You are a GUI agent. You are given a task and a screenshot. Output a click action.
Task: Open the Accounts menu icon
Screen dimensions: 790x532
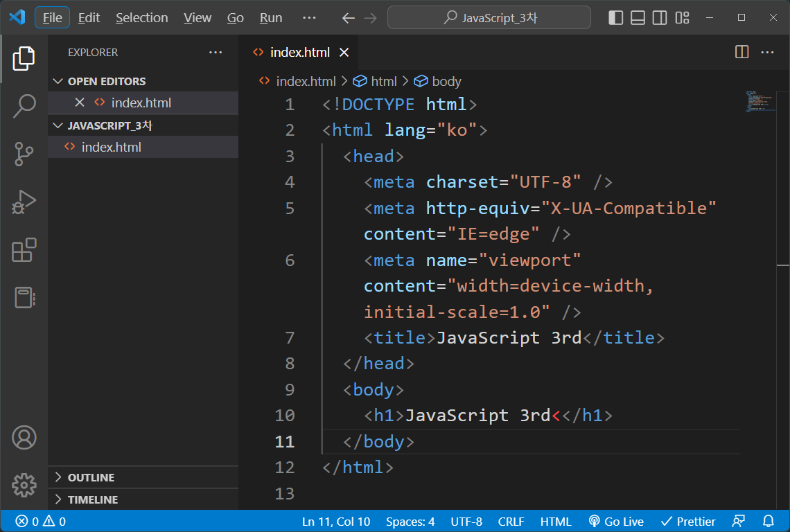tap(24, 437)
